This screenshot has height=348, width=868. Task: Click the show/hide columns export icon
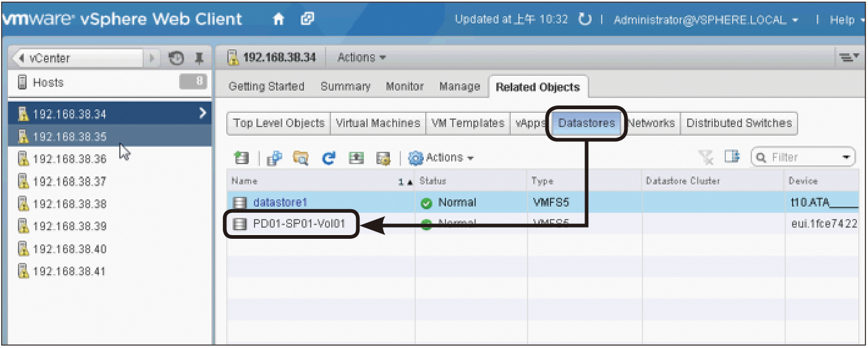coord(733,157)
